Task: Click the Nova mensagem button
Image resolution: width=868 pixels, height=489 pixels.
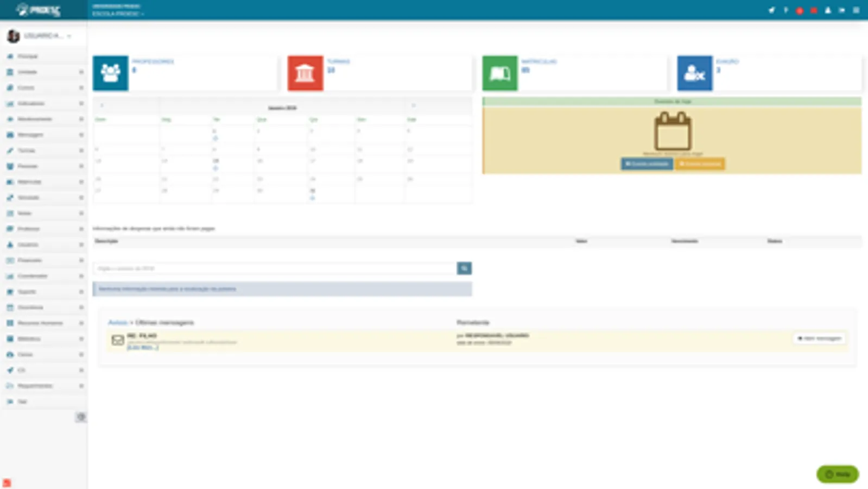Action: [819, 338]
